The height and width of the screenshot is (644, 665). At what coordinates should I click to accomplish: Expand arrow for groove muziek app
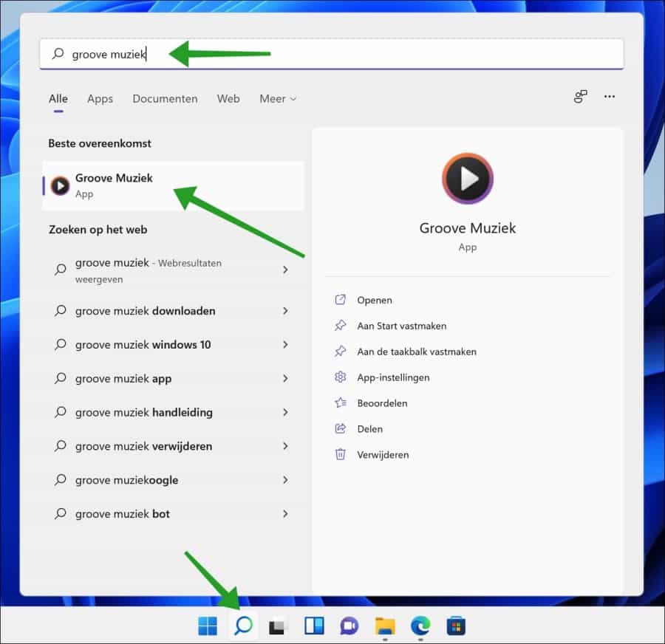[285, 378]
